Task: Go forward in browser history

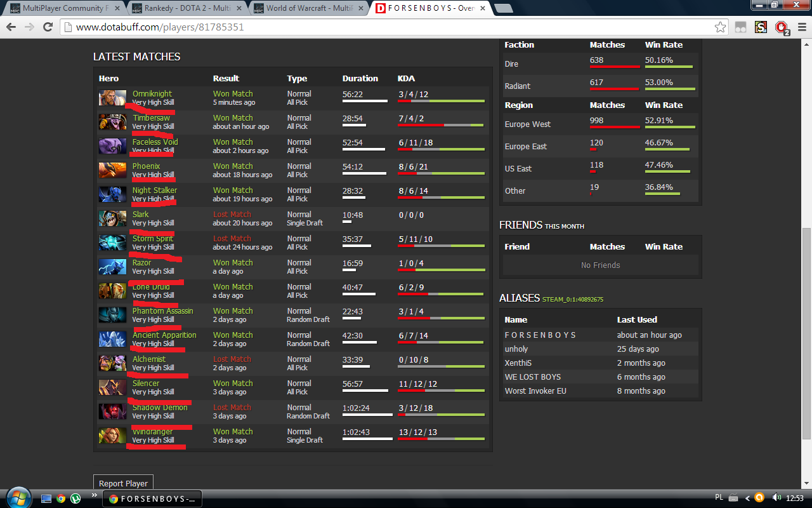Action: pos(29,27)
